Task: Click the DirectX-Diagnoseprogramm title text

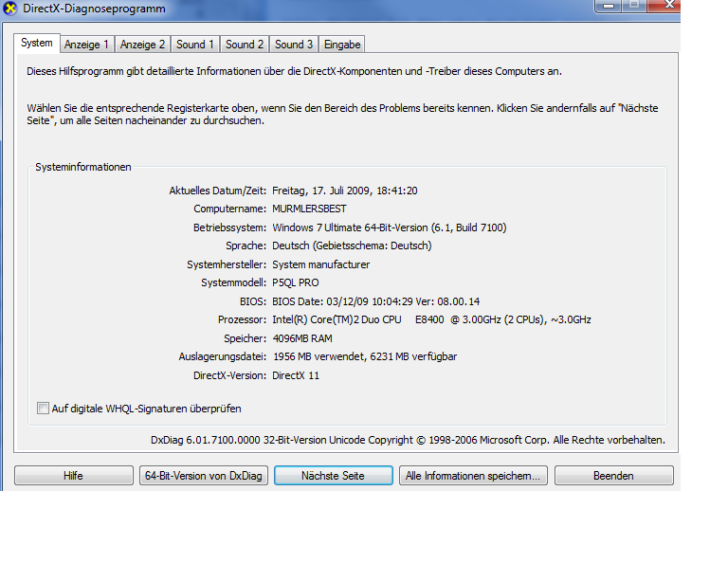Action: point(94,9)
